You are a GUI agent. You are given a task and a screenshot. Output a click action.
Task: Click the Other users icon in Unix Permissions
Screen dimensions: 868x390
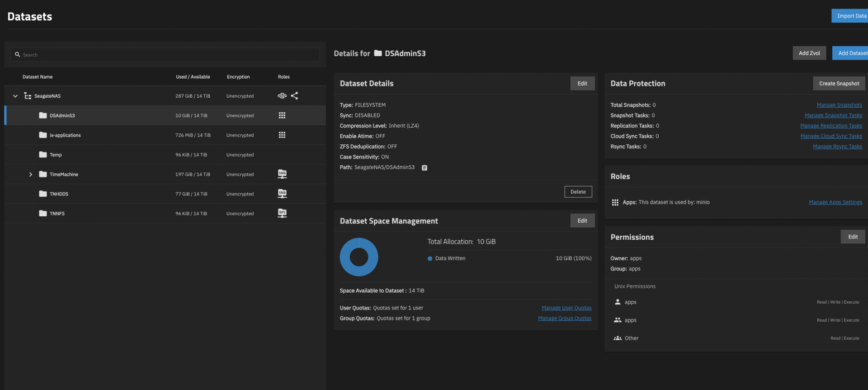click(x=618, y=338)
